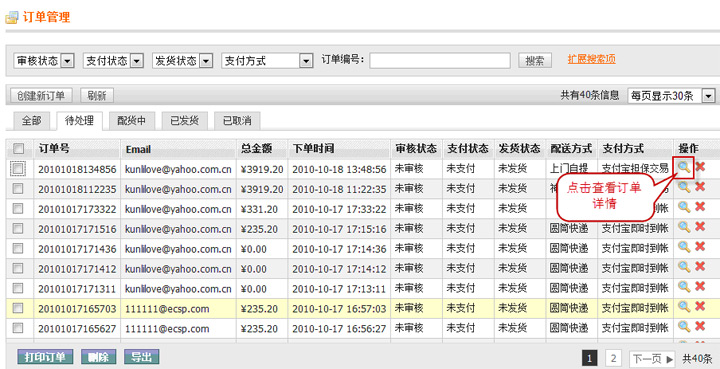
Task: Click 上门自提 delivery method cell
Action: (x=568, y=168)
